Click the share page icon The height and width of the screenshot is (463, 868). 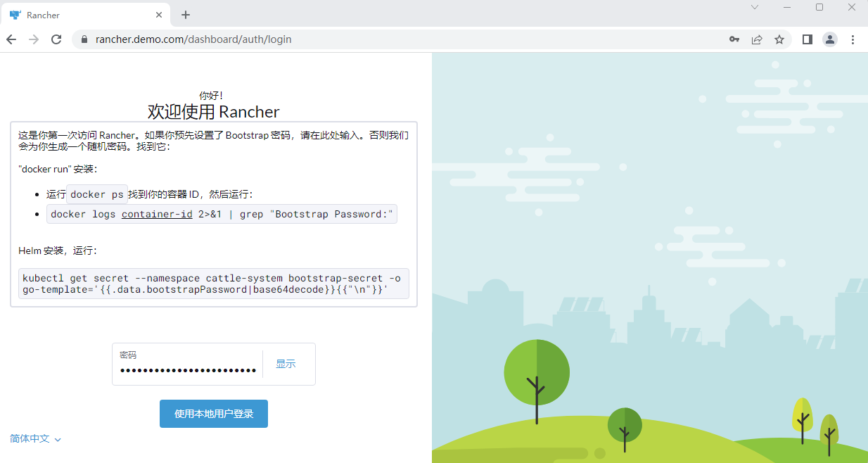point(757,39)
